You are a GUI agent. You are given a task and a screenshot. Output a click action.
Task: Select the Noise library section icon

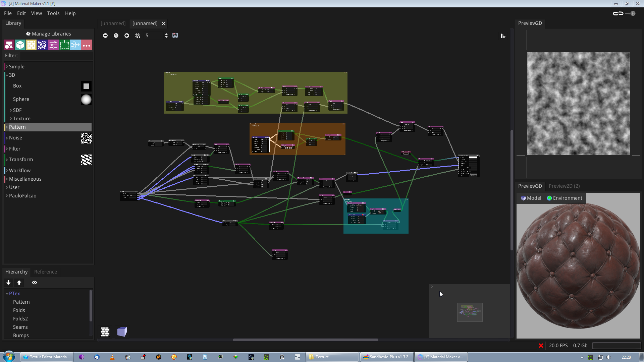click(x=42, y=45)
